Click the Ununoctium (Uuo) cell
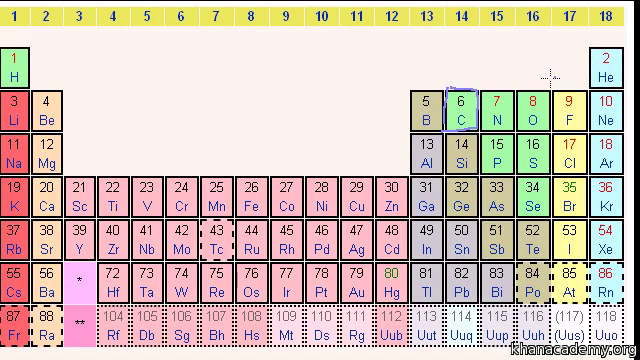 [606, 326]
